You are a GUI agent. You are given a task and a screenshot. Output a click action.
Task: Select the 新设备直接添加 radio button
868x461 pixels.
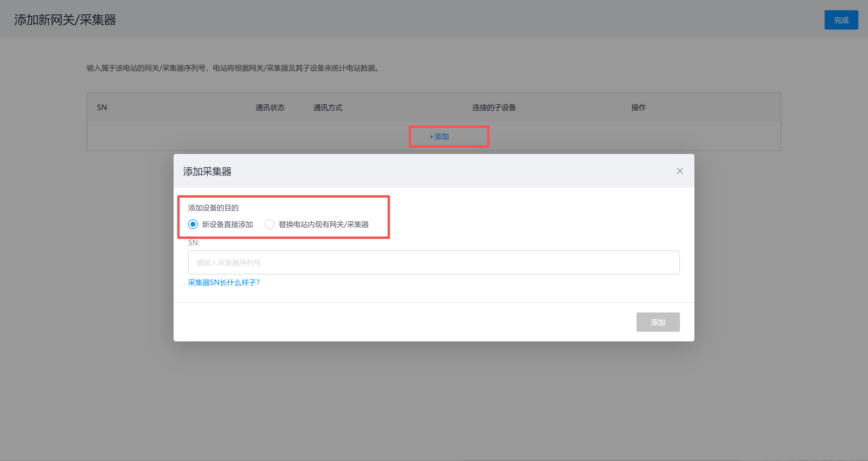coord(193,224)
